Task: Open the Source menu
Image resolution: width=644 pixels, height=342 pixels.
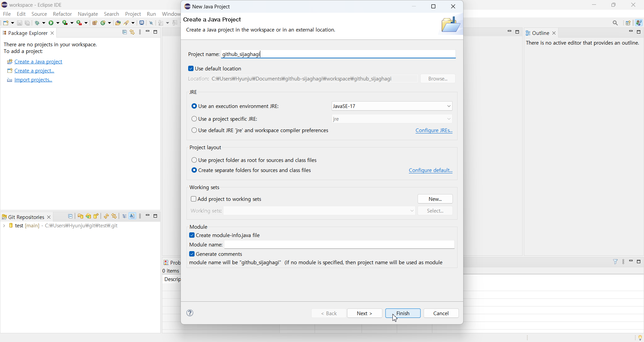Action: [x=39, y=14]
